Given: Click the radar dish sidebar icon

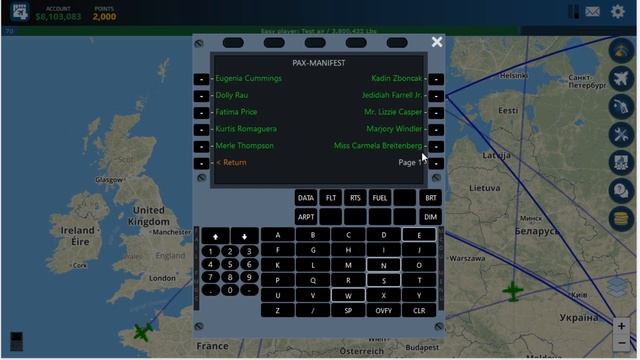Looking at the screenshot, I should click(x=621, y=50).
